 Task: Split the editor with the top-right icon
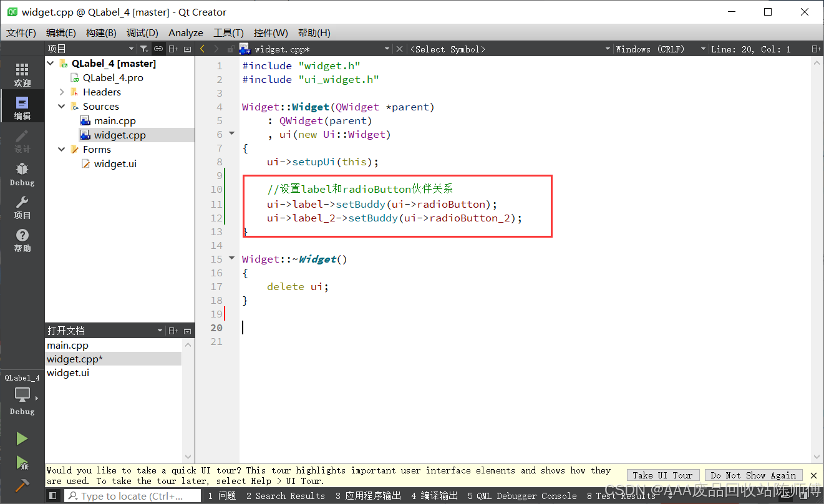click(x=816, y=49)
